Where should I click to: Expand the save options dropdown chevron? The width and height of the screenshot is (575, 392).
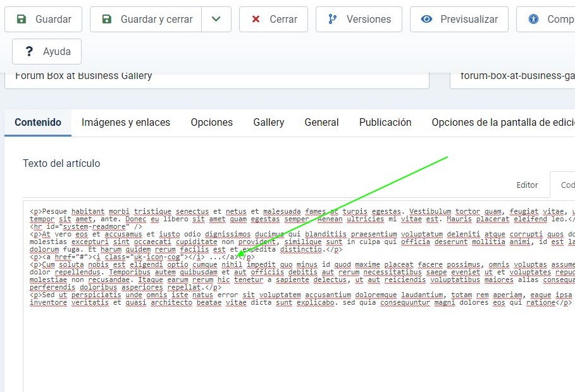[x=216, y=19]
